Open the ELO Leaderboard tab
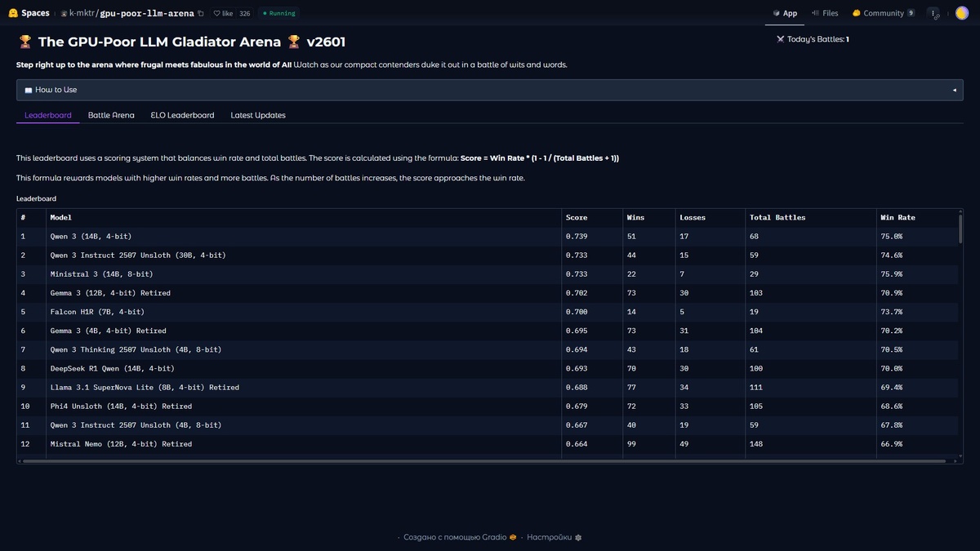 click(182, 115)
